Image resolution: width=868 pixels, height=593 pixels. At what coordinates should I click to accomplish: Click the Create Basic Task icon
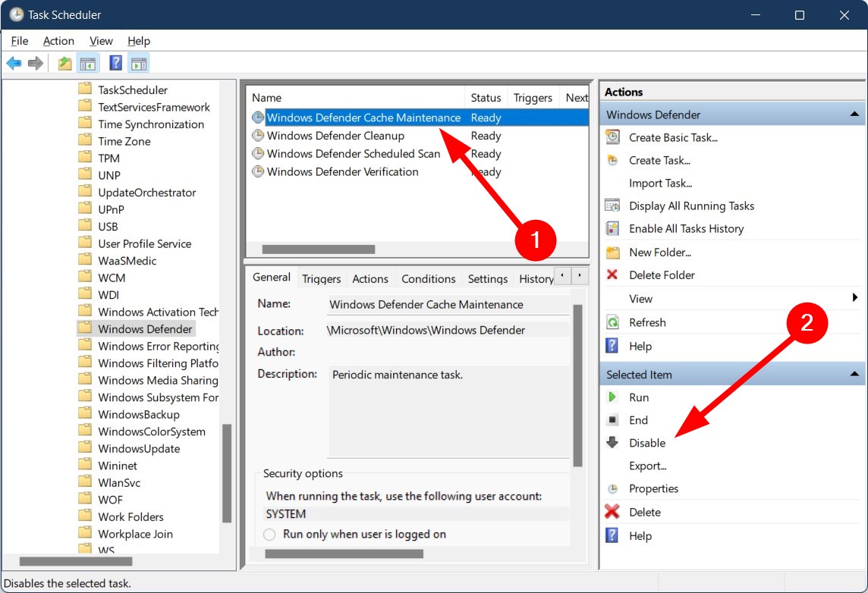point(612,137)
